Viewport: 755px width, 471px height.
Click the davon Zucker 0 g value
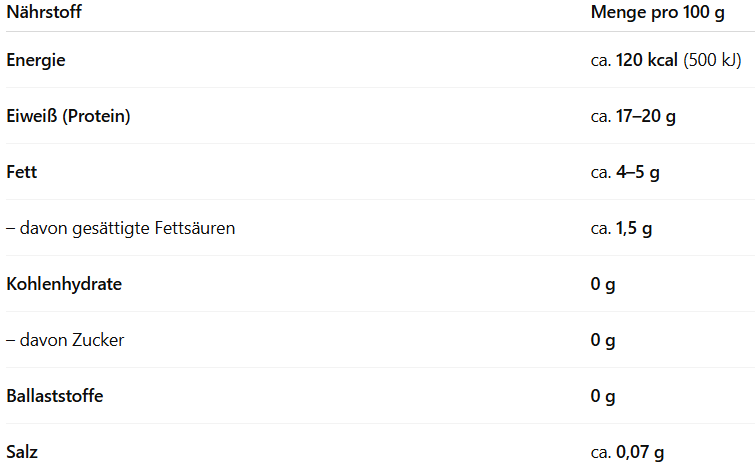tap(603, 340)
